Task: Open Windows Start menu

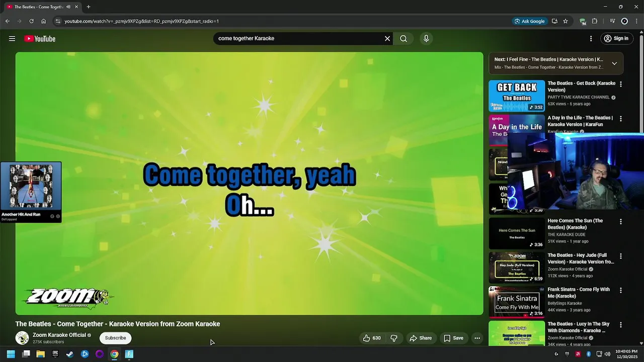Action: [11, 354]
